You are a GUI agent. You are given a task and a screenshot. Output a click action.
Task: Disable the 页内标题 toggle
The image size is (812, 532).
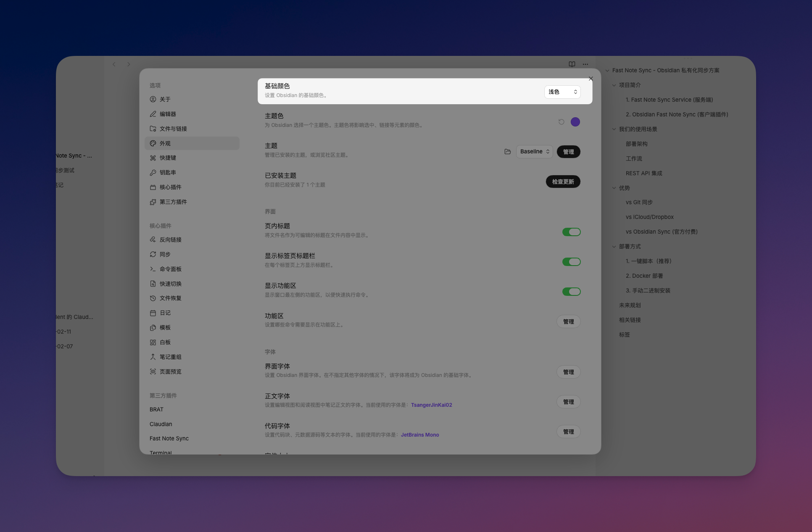[x=571, y=232]
